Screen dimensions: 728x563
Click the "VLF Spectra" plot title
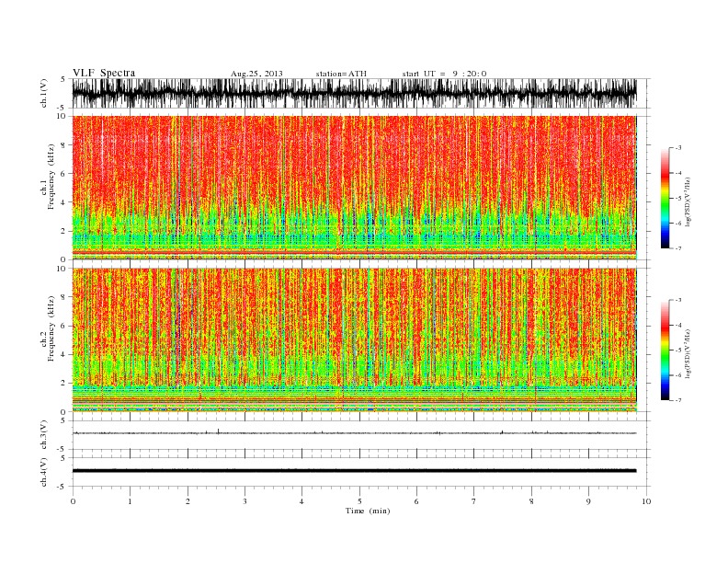(104, 73)
